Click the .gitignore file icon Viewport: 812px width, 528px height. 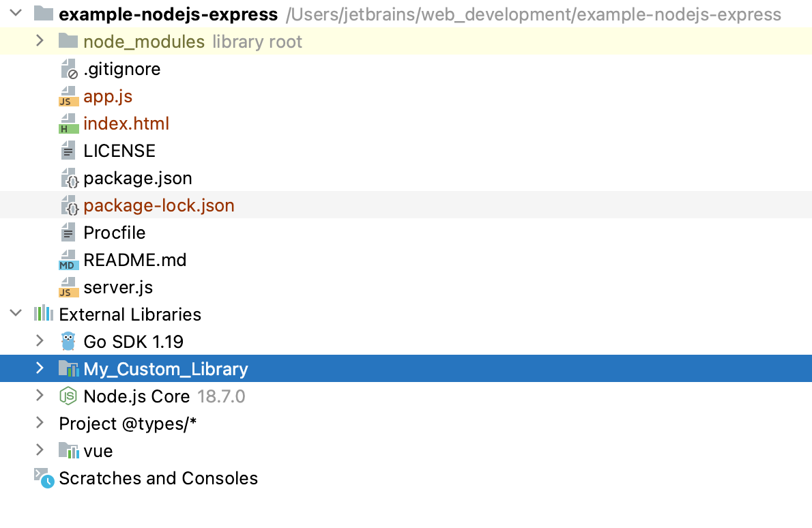(68, 69)
